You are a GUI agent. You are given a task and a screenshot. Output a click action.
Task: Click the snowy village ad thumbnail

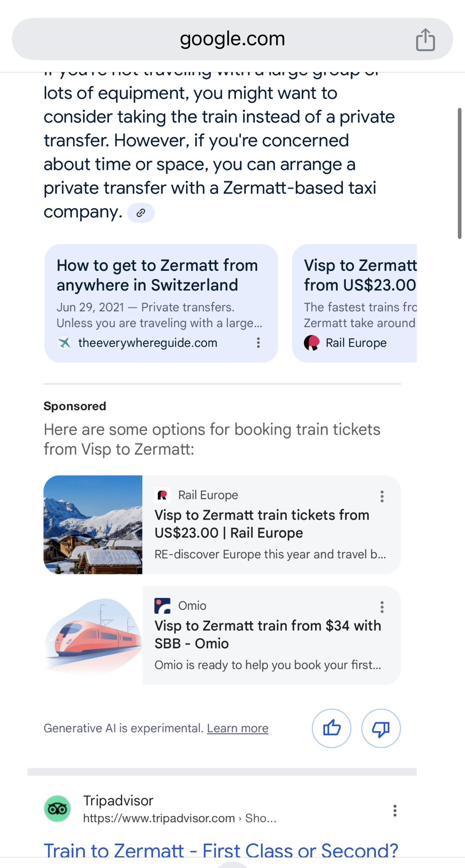pos(93,525)
